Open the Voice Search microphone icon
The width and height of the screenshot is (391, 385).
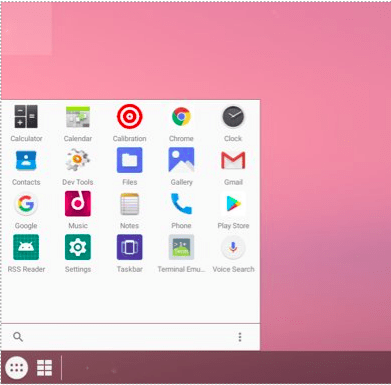(x=233, y=247)
